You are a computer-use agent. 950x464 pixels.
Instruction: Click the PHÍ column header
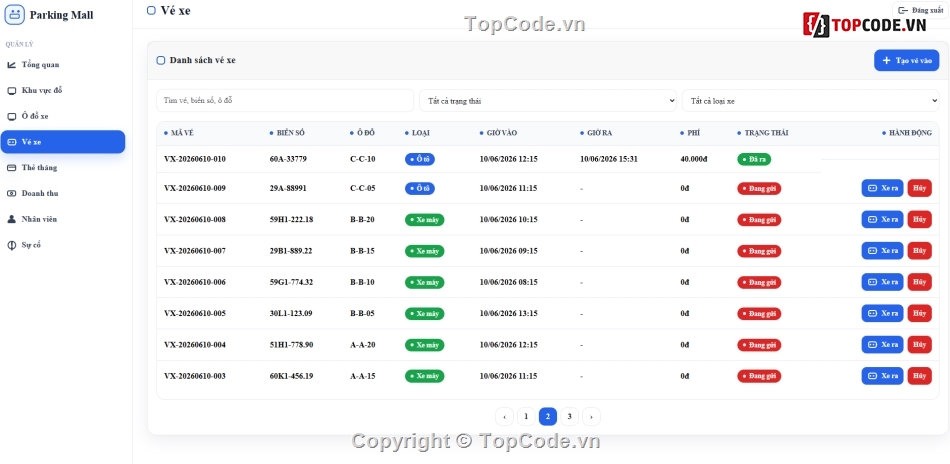690,133
